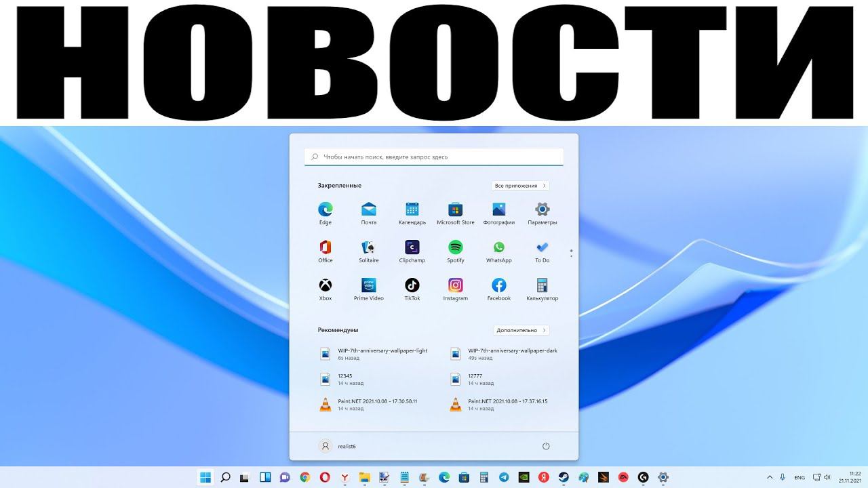Open the calculator icon on the taskbar
Image resolution: width=868 pixels, height=488 pixels.
(x=484, y=477)
